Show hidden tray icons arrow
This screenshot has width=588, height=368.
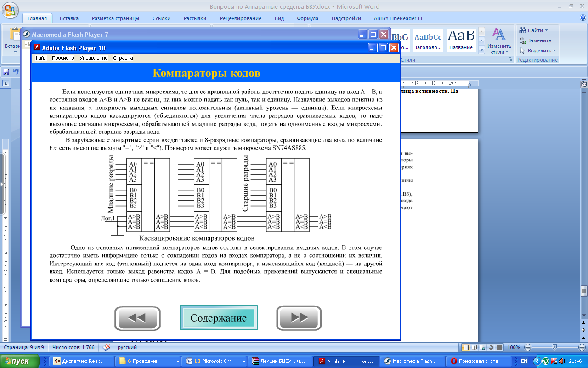(x=536, y=361)
